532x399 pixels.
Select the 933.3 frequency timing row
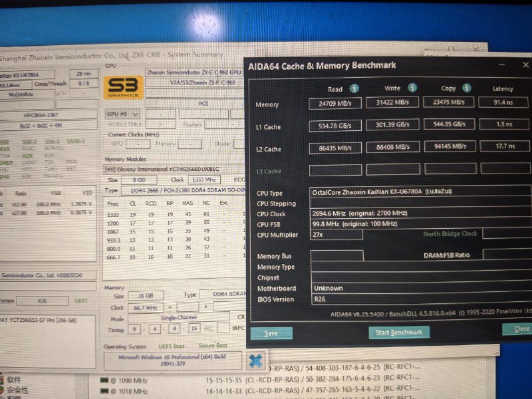click(174, 239)
